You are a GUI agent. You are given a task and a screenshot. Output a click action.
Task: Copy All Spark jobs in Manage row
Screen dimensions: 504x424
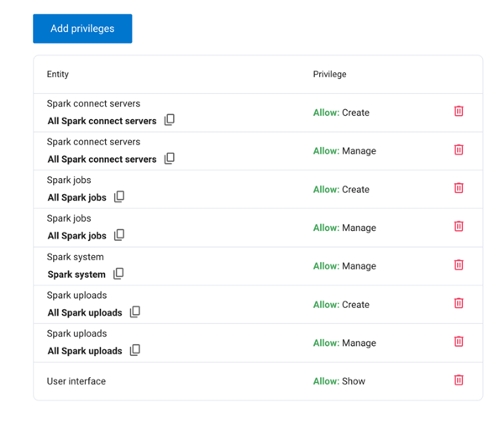(119, 235)
